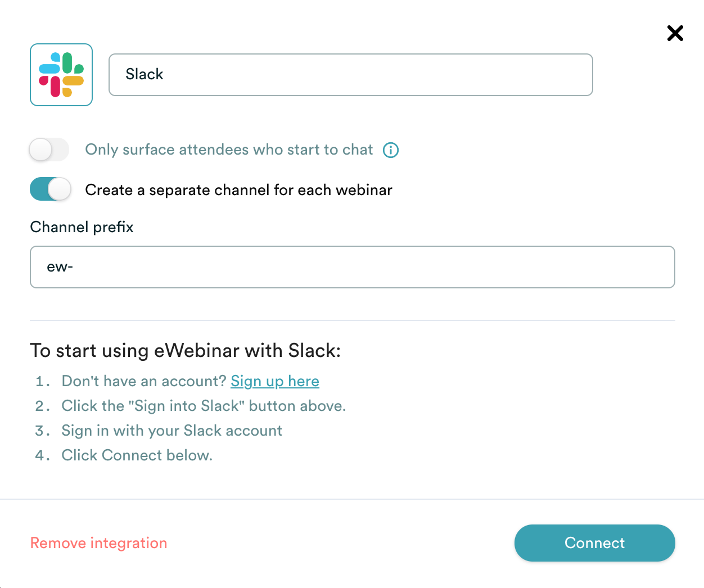Click the 'Create a separate channel for each webinar' label
The width and height of the screenshot is (704, 588).
click(238, 190)
